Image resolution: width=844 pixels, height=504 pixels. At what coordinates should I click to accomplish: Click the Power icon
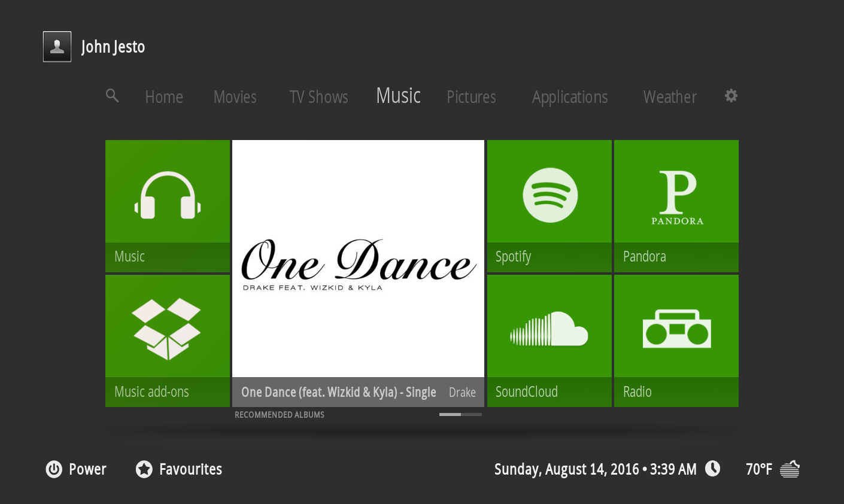(x=54, y=469)
